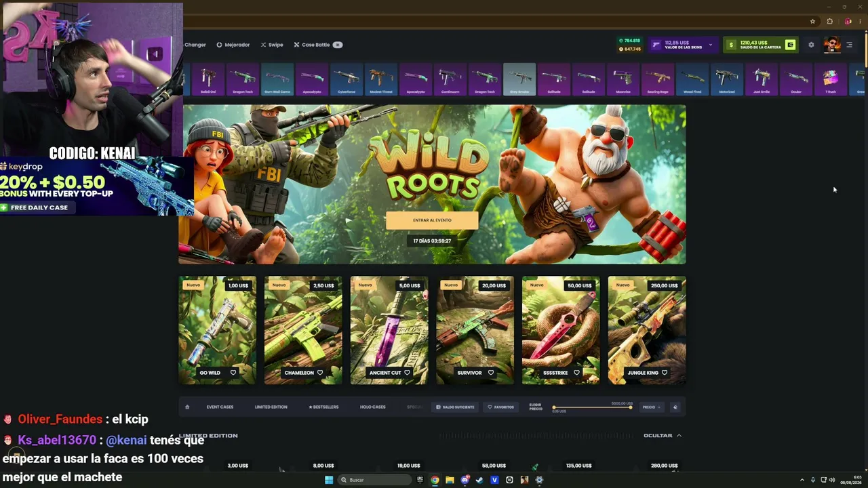
Task: Open the SURVIVOR case
Action: [475, 330]
